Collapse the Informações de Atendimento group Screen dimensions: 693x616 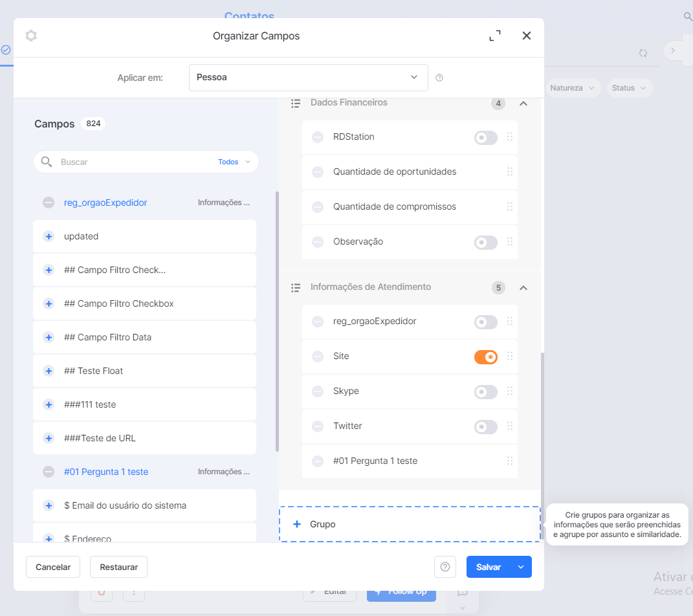click(523, 288)
